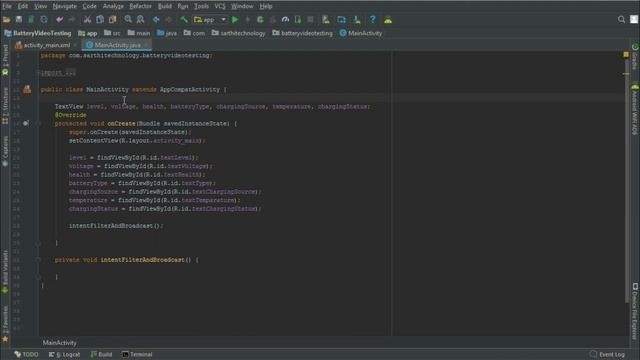Open the Favorites tool window stripe
The image size is (640, 360).
pos(5,323)
